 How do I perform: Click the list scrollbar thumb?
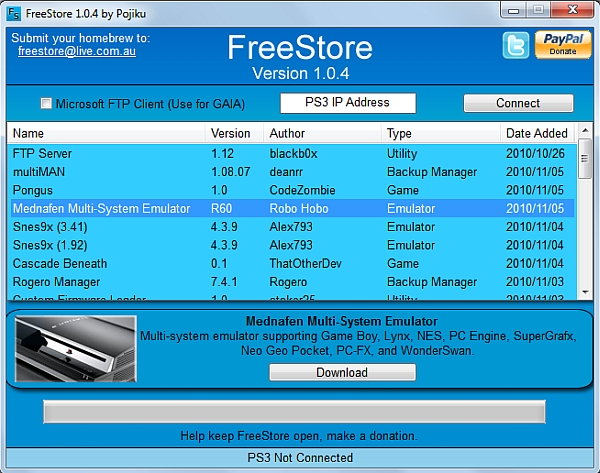pos(585,158)
